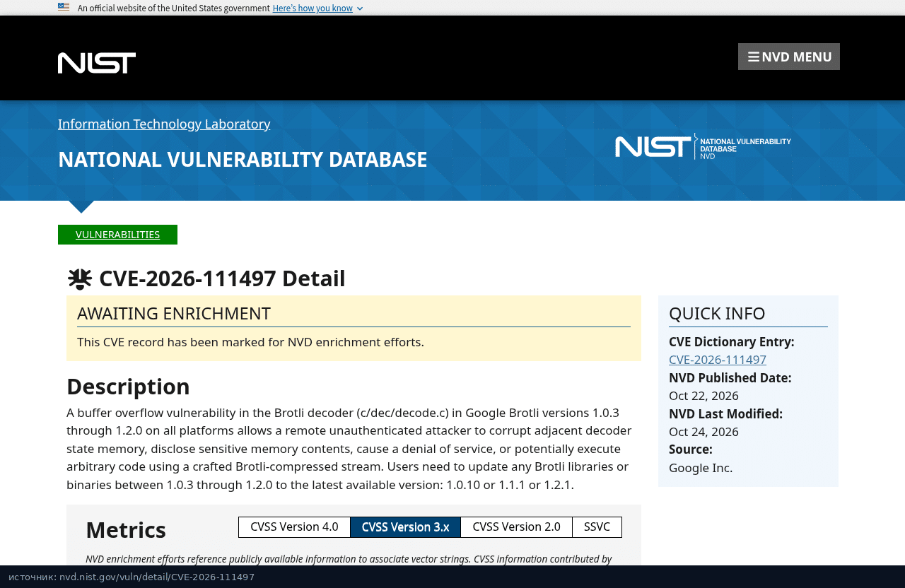Click the bug icon next to the CVE title
Viewport: 905px width, 588px height.
pyautogui.click(x=80, y=279)
